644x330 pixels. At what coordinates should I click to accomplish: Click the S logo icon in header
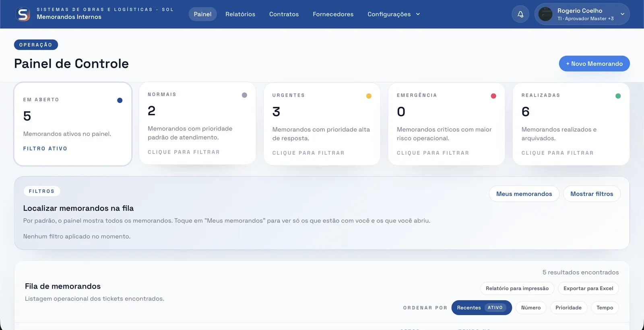point(23,14)
